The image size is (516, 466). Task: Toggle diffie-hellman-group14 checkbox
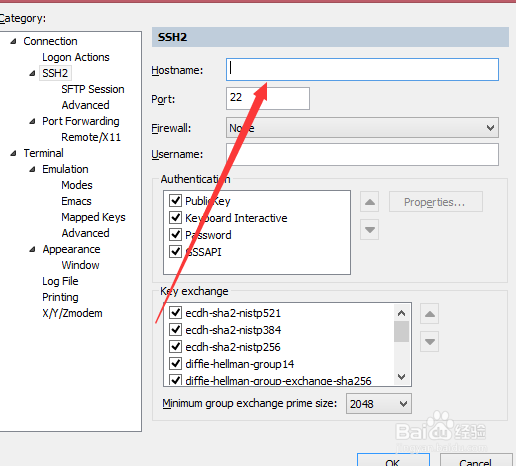pyautogui.click(x=175, y=364)
